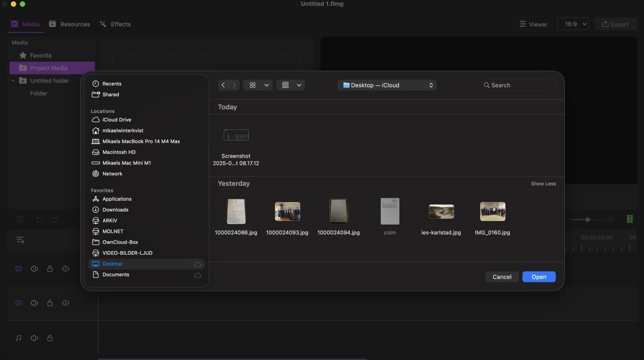Screen dimensions: 644x360
Task: Open the 16:9 aspect ratio dropdown
Action: click(573, 24)
